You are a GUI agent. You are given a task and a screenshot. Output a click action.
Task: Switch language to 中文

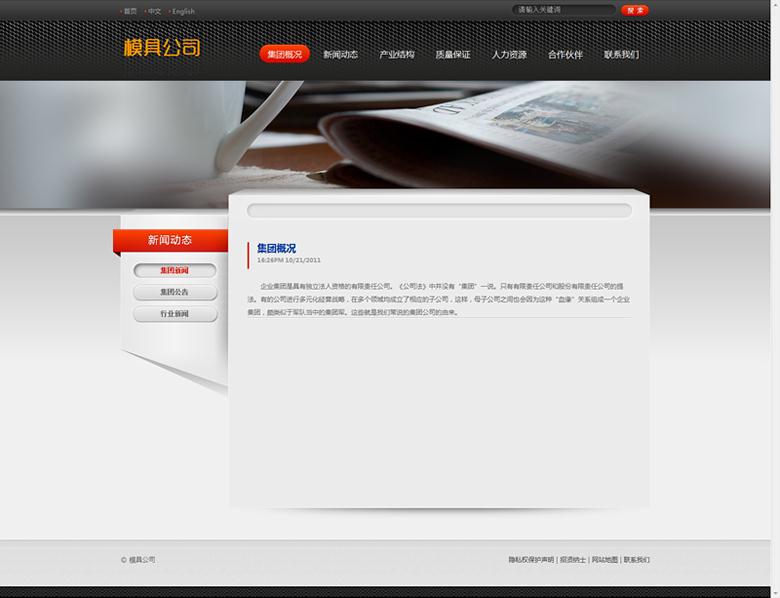pos(155,11)
